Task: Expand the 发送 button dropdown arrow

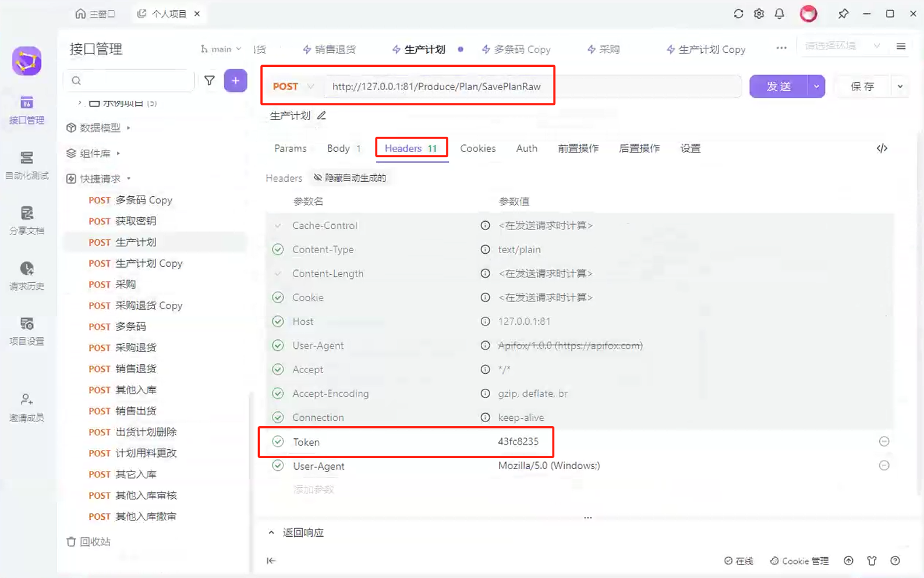Action: coord(816,86)
